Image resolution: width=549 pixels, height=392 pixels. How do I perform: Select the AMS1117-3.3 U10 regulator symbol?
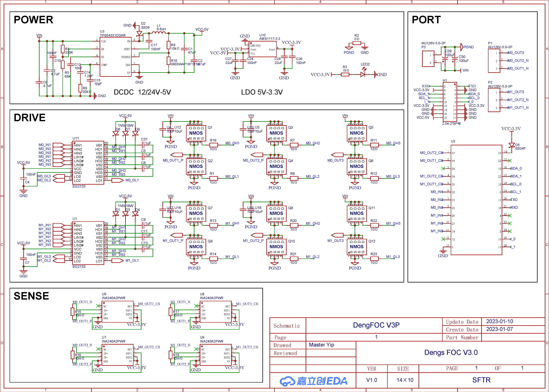(x=263, y=49)
